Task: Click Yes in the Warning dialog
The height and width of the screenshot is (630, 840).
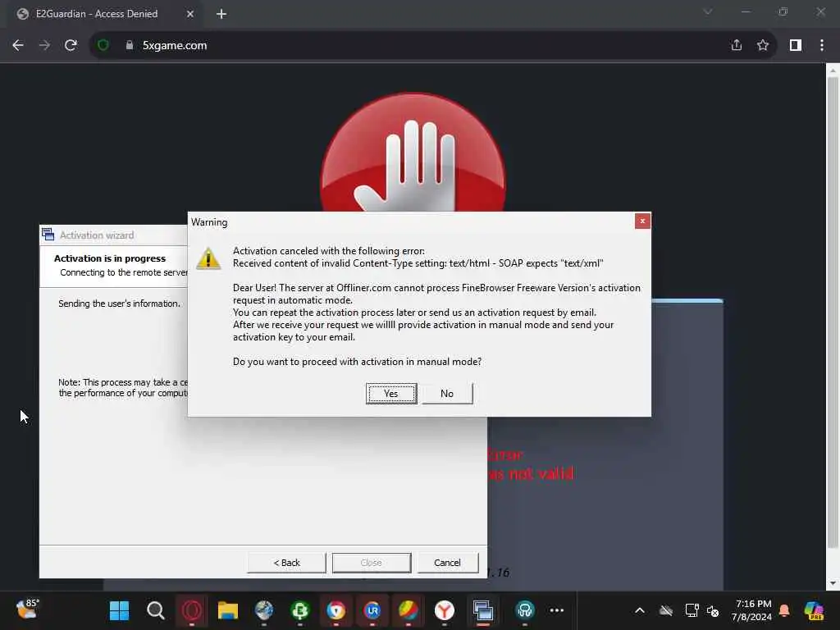Action: [391, 394]
